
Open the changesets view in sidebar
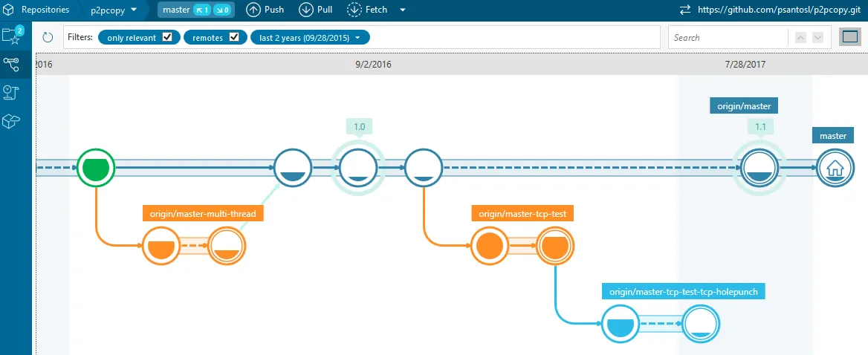click(x=12, y=92)
